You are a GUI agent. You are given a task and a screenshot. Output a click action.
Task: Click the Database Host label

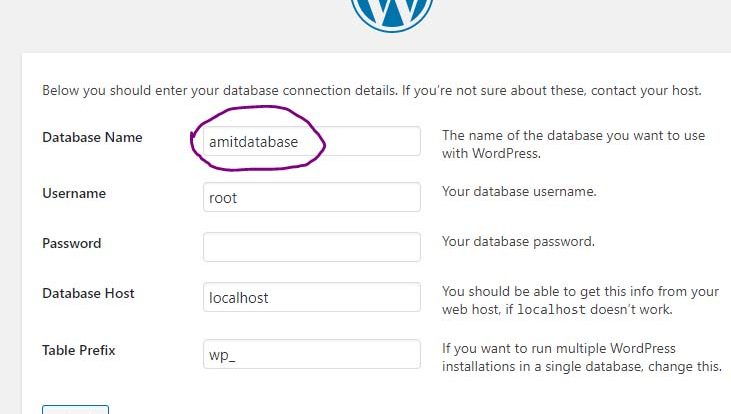(x=89, y=293)
